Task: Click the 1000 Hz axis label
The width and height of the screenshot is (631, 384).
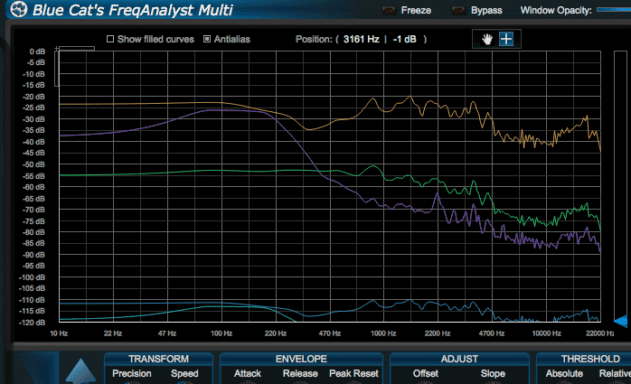Action: 383,333
